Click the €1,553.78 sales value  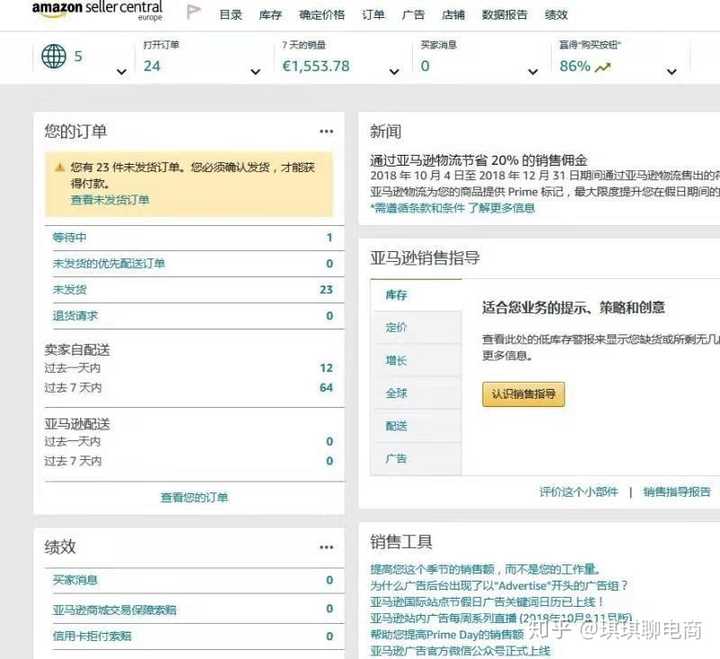[316, 66]
